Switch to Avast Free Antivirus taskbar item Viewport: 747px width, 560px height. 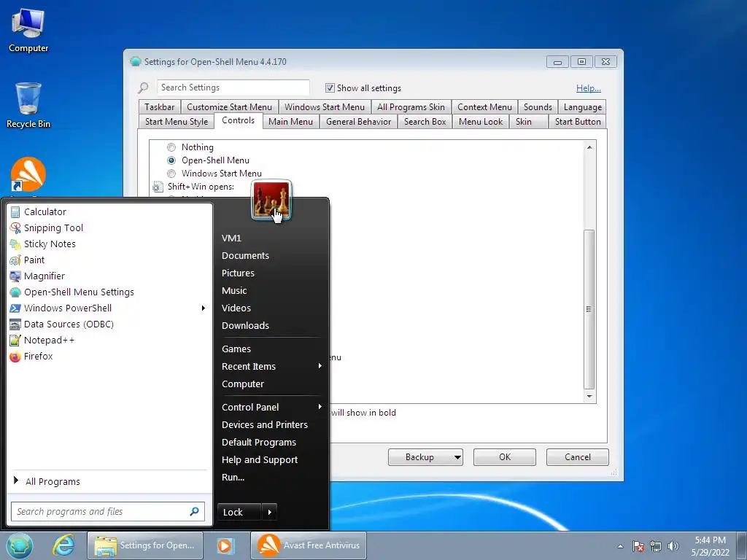tap(309, 545)
